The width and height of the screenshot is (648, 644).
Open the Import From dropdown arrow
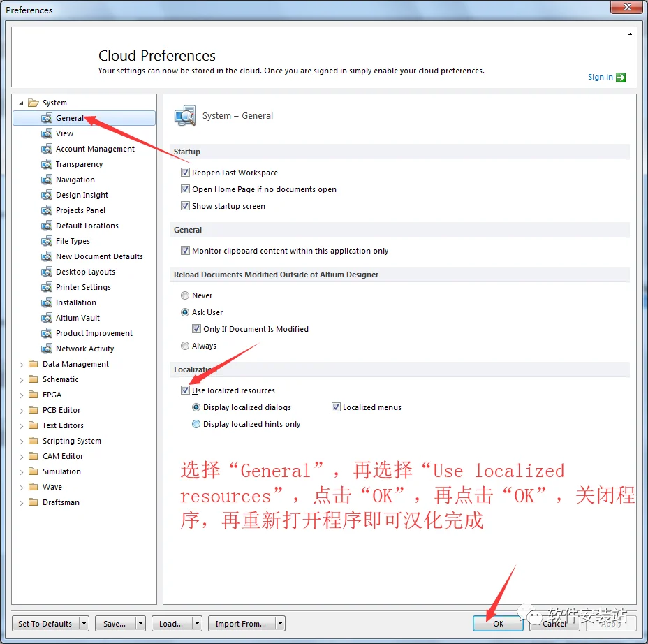point(280,623)
